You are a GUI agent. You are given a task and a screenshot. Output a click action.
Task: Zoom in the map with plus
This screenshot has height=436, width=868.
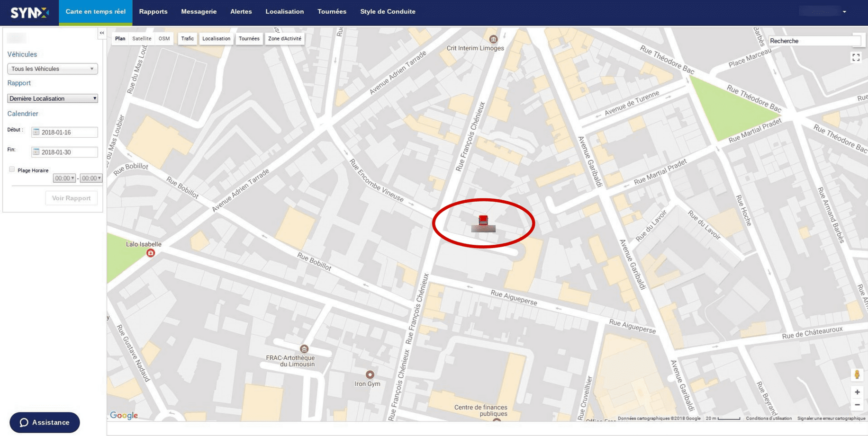point(857,392)
